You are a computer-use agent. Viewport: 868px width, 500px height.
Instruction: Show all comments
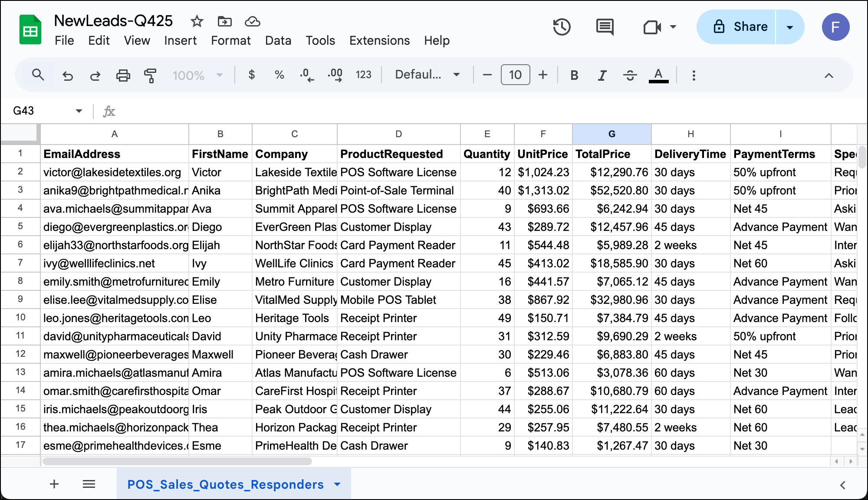pos(604,27)
